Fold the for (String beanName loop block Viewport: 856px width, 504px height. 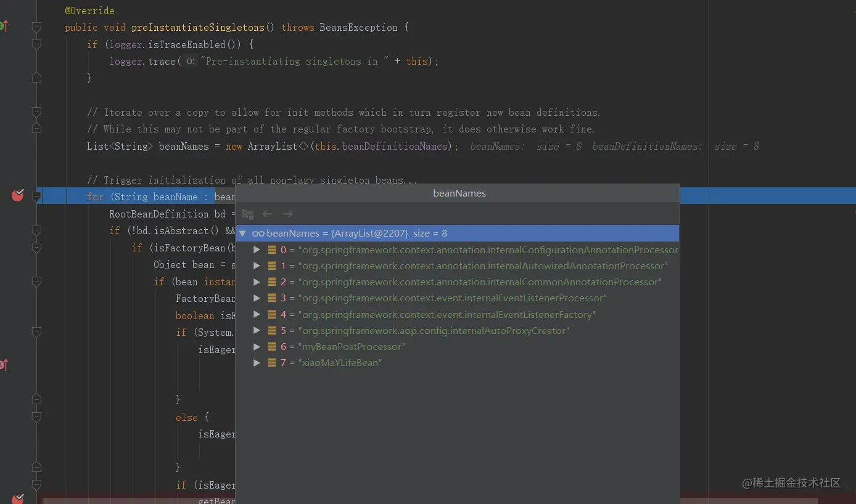click(36, 197)
